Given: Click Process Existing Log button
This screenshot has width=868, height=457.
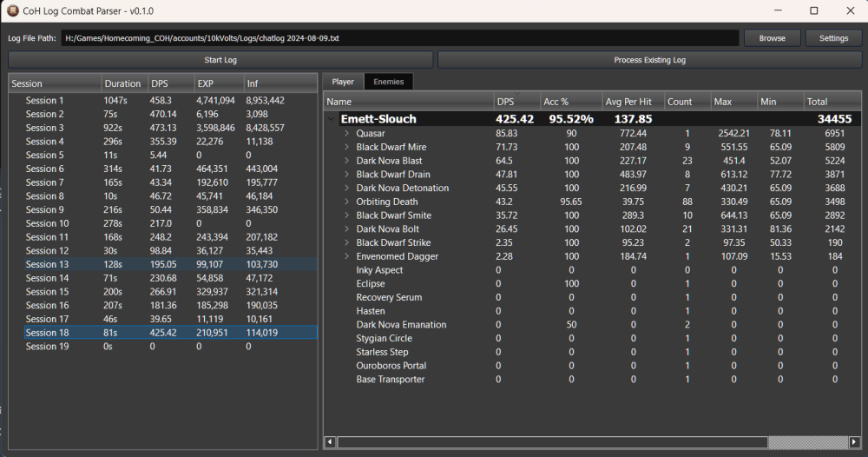Looking at the screenshot, I should coord(650,60).
